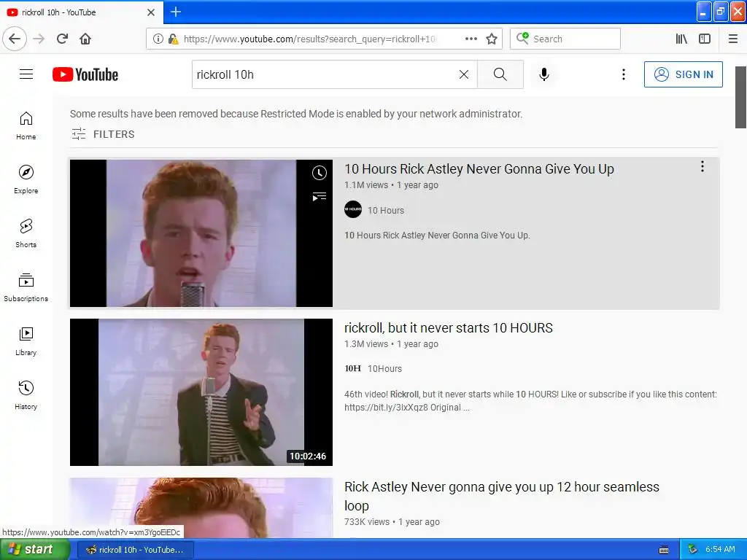Go to YouTube home via logo

coord(85,75)
